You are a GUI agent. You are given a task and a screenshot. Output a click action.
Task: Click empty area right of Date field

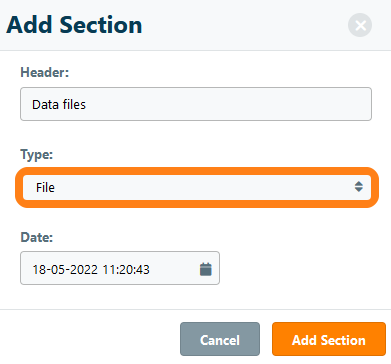[300, 268]
